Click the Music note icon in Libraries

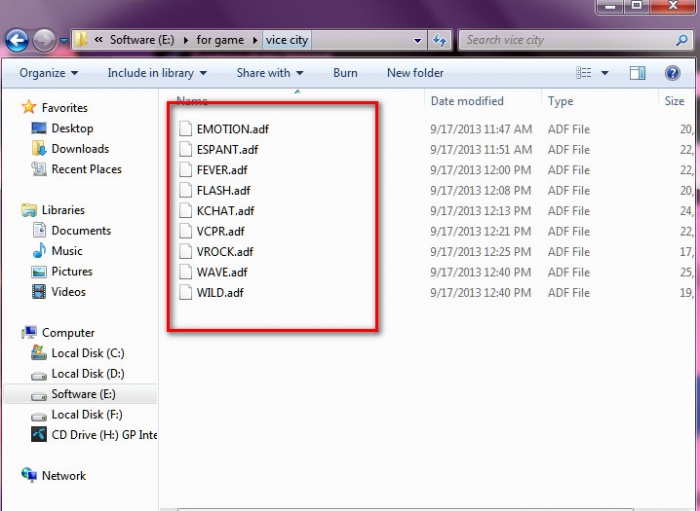click(x=39, y=250)
